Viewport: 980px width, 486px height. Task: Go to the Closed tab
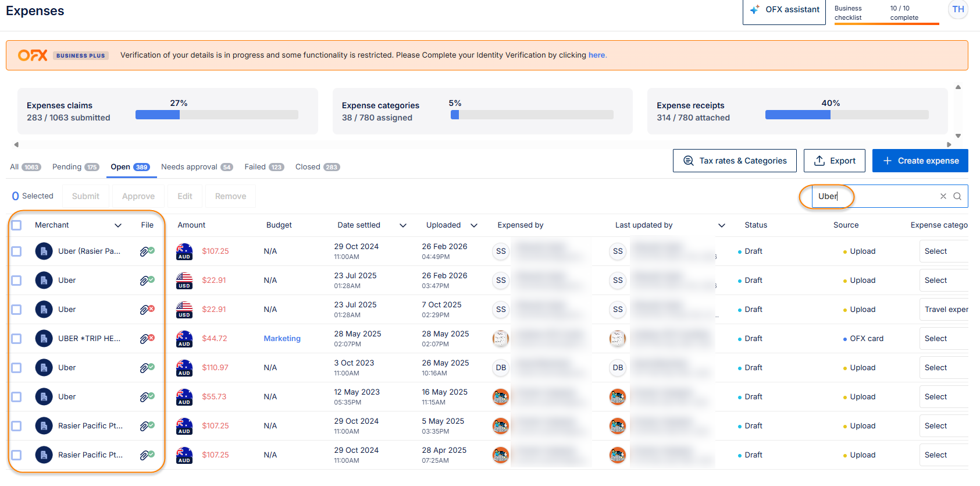pos(318,167)
